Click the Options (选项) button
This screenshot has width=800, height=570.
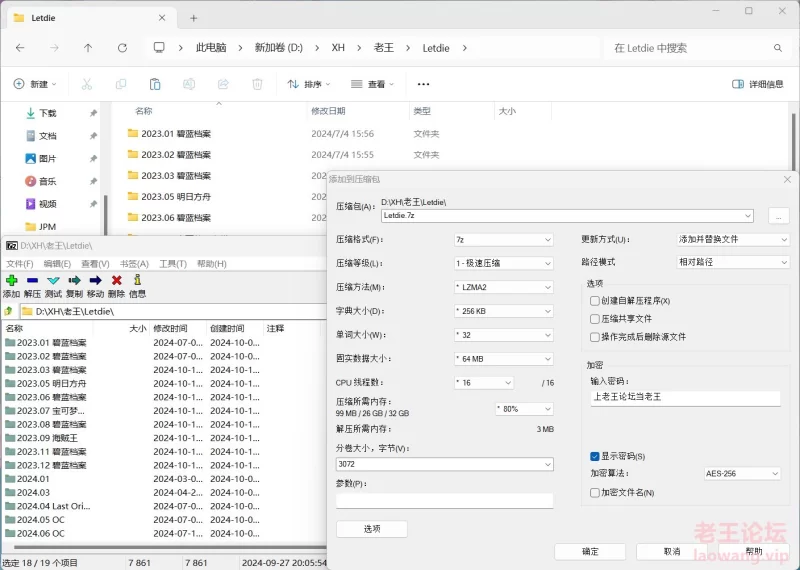[371, 529]
